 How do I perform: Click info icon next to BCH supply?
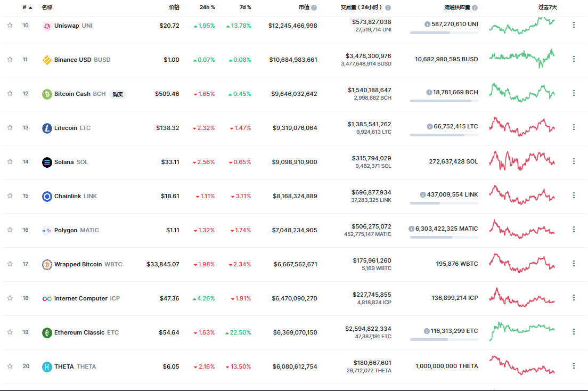pos(429,92)
